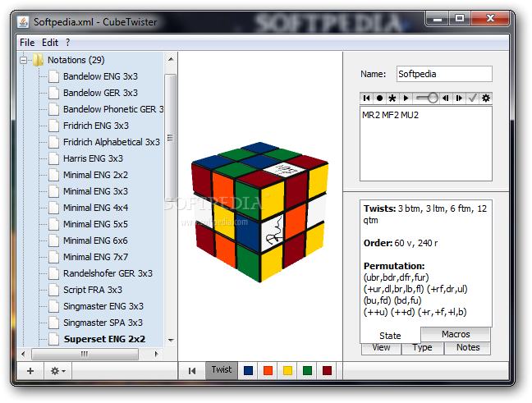Select Minimal ENG 7x7 notation
This screenshot has height=403, width=532.
95,257
